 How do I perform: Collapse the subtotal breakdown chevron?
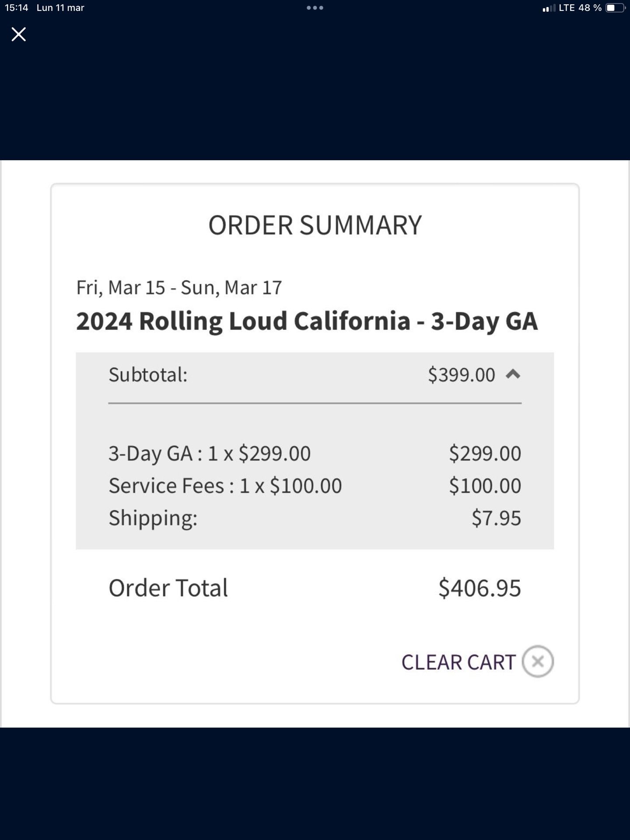(513, 374)
